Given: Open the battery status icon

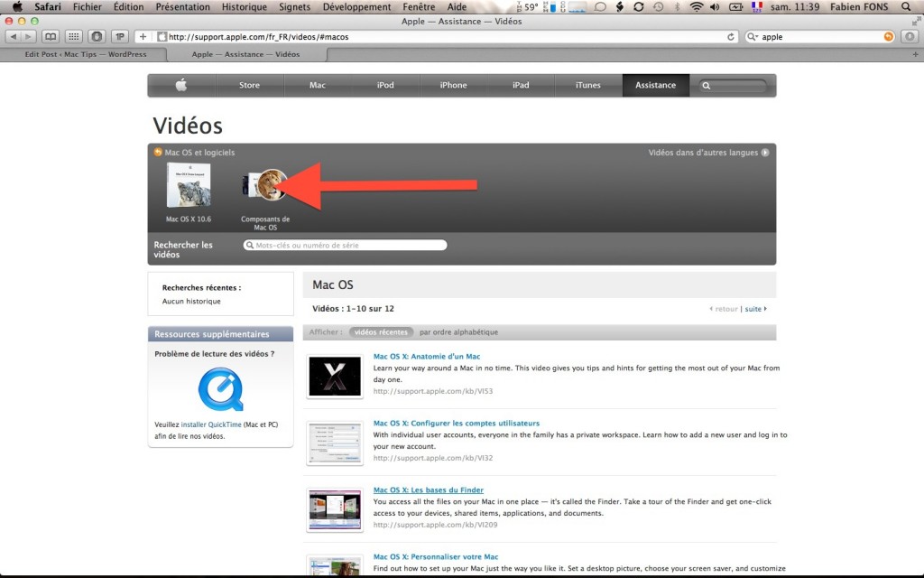Looking at the screenshot, I should (x=736, y=7).
